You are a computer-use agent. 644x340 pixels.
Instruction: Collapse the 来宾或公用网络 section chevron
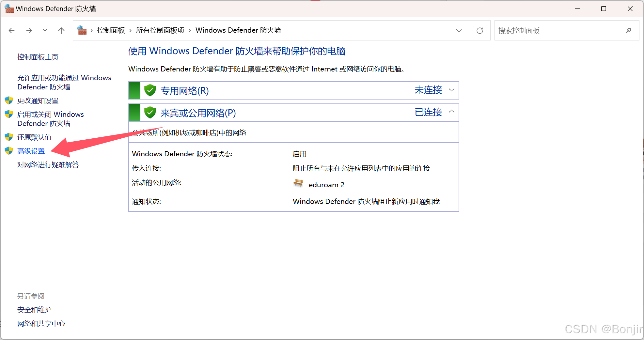[452, 112]
